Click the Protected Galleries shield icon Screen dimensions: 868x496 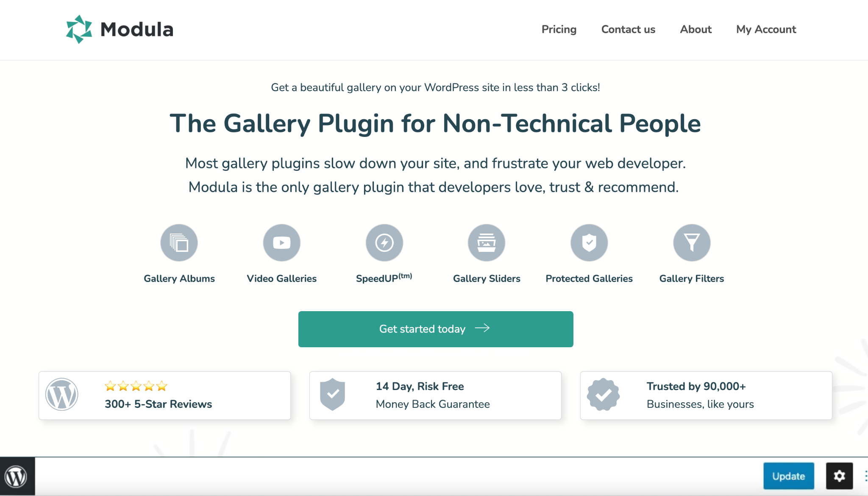[589, 243]
